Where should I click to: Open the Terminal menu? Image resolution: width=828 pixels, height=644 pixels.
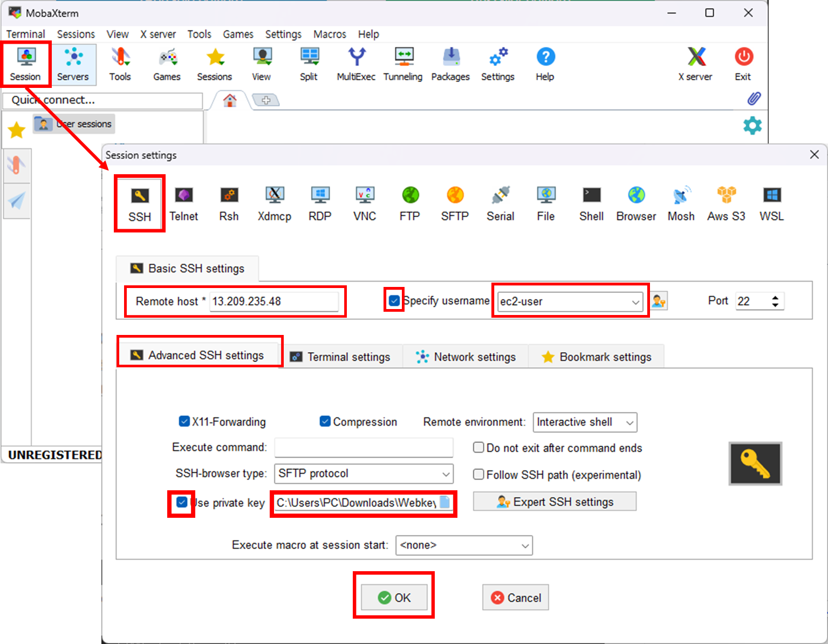click(x=25, y=34)
